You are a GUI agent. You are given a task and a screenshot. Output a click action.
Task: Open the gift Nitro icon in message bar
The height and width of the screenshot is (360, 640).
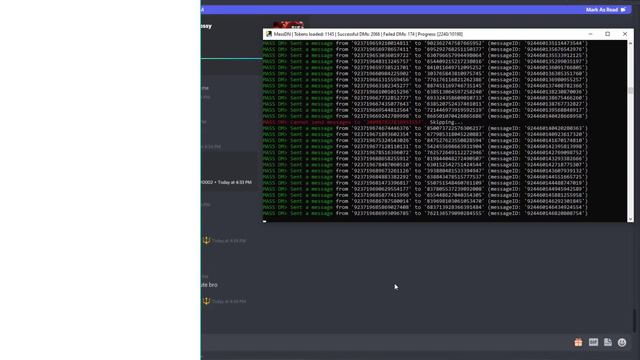[x=578, y=342]
